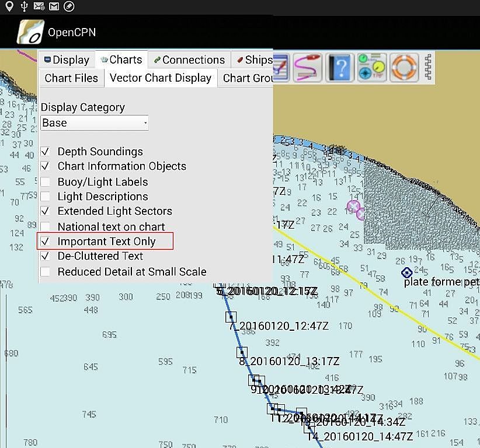This screenshot has height=448, width=480.
Task: Switch to the Chart Groups sub-tab
Action: coord(245,78)
